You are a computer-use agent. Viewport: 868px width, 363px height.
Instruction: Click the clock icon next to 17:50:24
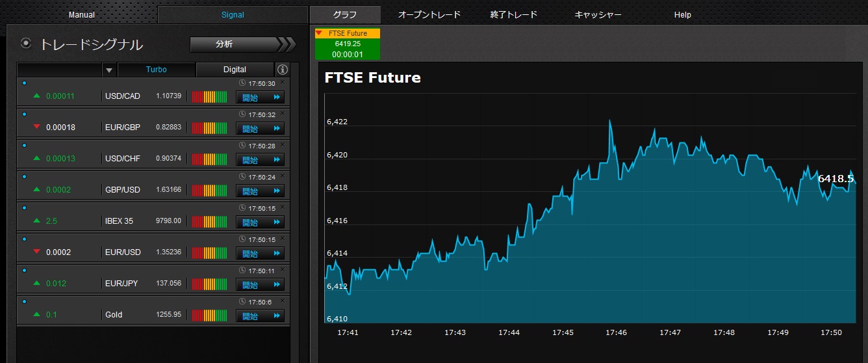[242, 177]
